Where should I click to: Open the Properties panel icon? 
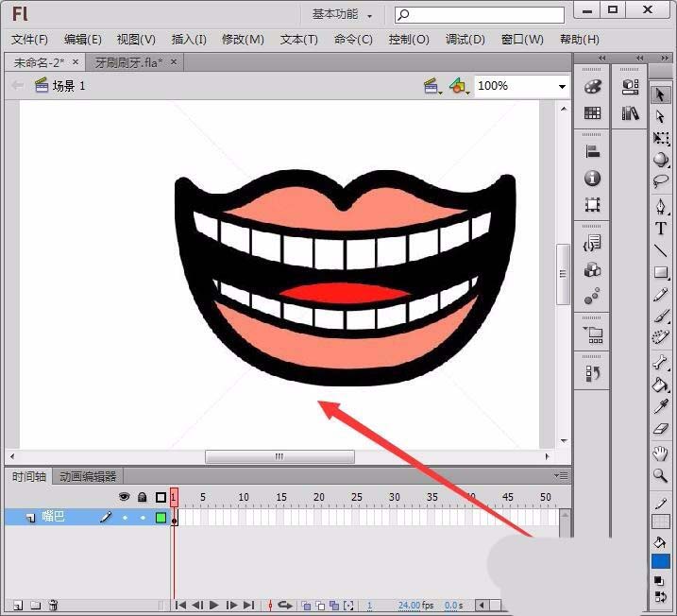click(x=631, y=86)
